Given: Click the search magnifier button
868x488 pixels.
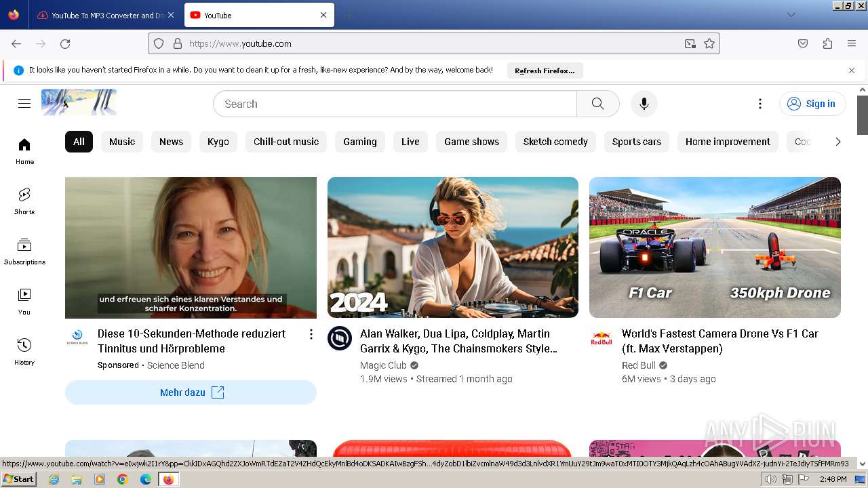Looking at the screenshot, I should point(597,104).
